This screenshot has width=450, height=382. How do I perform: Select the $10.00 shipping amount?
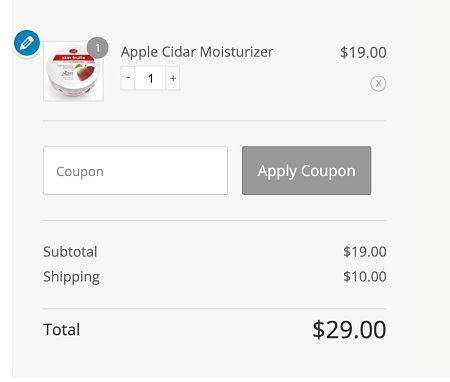365,277
